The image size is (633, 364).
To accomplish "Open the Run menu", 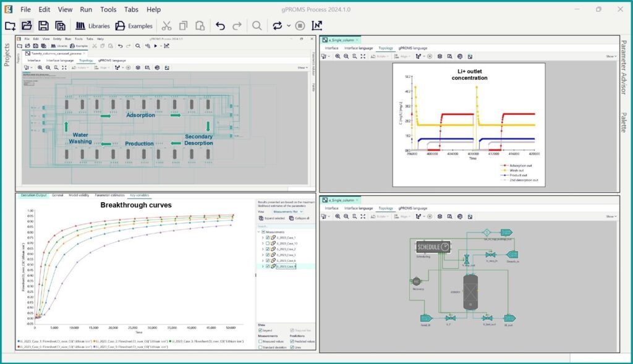I will tap(86, 9).
